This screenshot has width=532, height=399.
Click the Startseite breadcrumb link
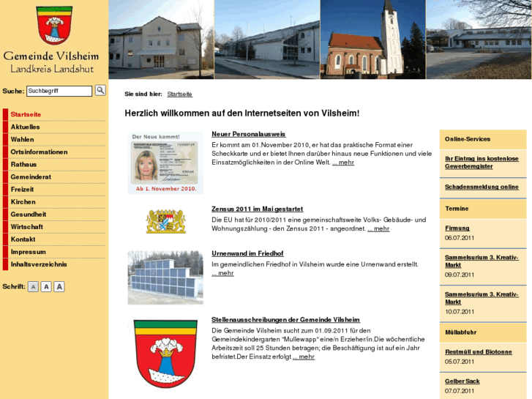point(180,94)
